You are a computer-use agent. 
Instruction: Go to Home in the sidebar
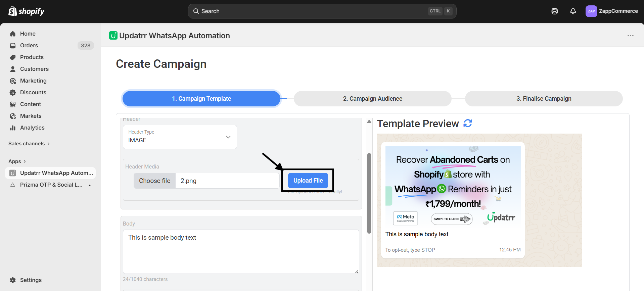click(x=28, y=34)
